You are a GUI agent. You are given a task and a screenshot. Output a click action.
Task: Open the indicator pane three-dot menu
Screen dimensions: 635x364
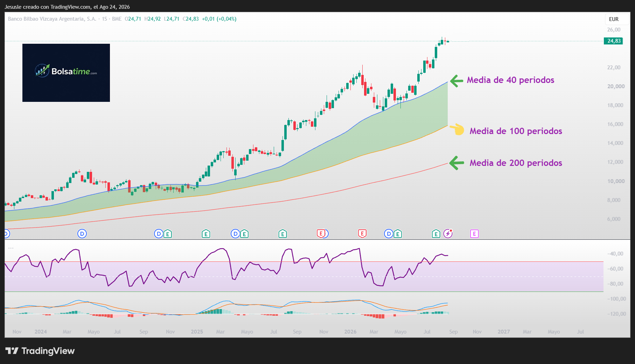click(x=11, y=248)
